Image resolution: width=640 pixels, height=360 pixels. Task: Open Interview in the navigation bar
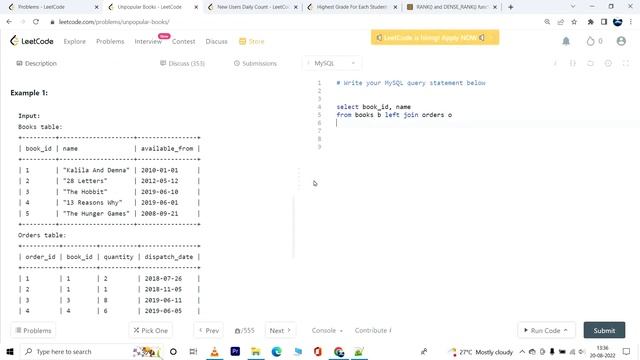[148, 41]
